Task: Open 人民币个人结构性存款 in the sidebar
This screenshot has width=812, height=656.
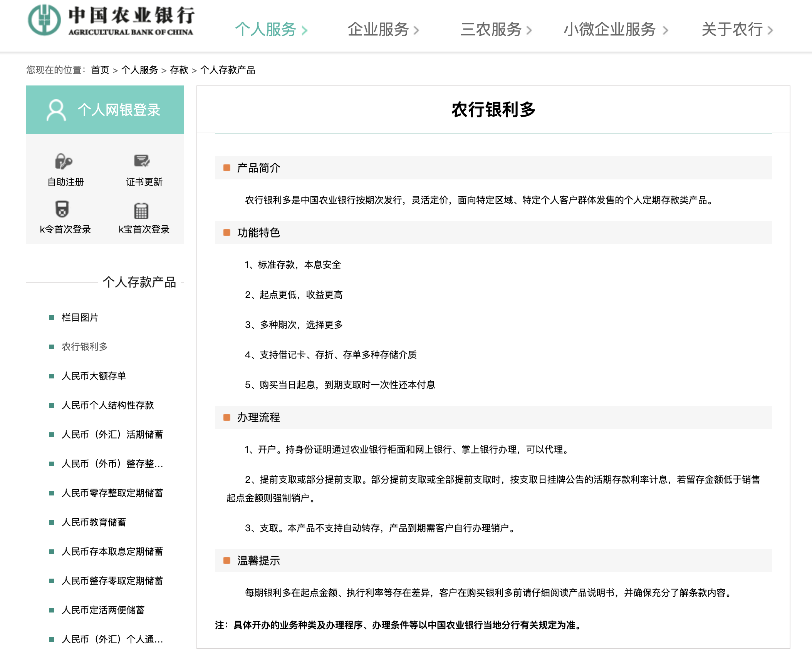Action: pyautogui.click(x=107, y=405)
